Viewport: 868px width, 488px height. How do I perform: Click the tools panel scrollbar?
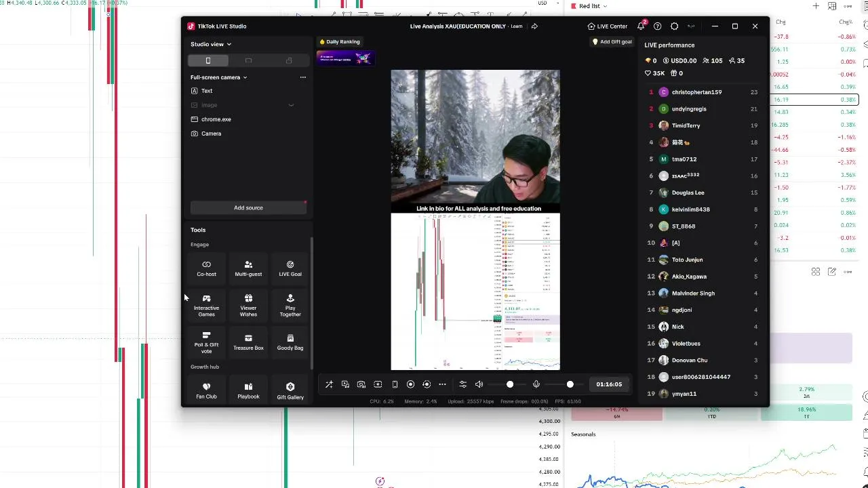click(312, 304)
